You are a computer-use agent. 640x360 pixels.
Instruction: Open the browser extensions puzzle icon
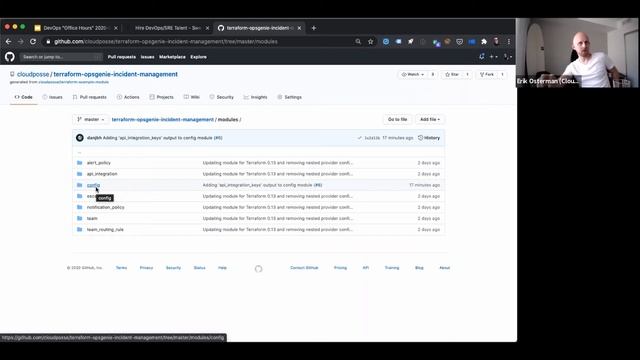[x=484, y=42]
